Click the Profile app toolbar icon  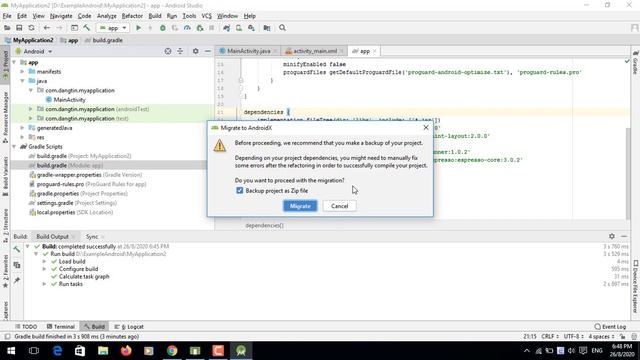pos(187,28)
